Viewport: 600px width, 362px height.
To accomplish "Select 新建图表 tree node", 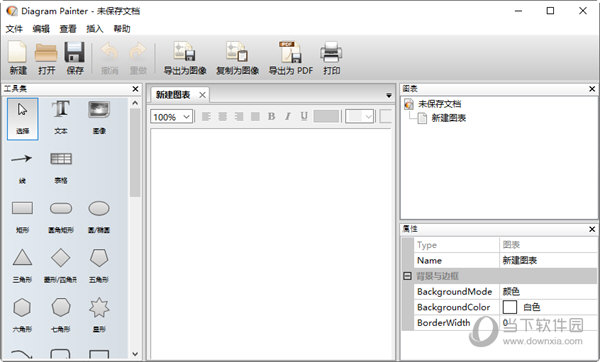I will [448, 118].
